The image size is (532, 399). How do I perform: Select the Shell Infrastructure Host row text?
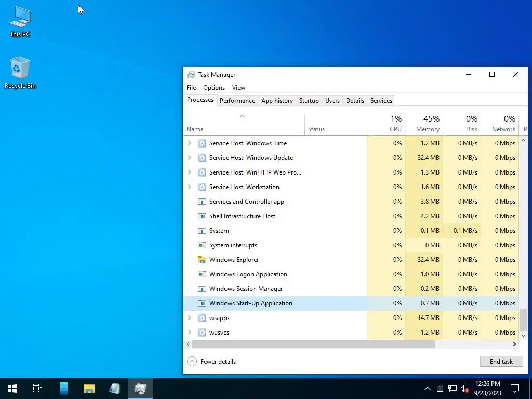[242, 216]
